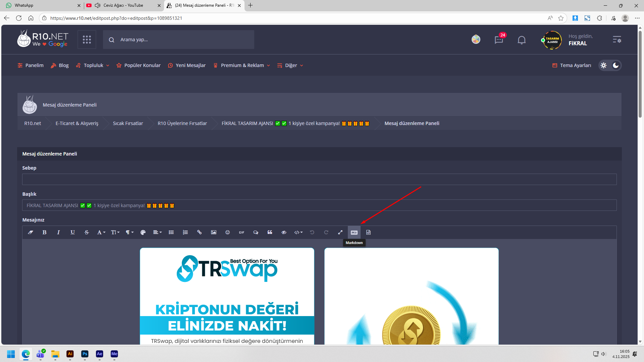Click the insert link icon

click(200, 232)
